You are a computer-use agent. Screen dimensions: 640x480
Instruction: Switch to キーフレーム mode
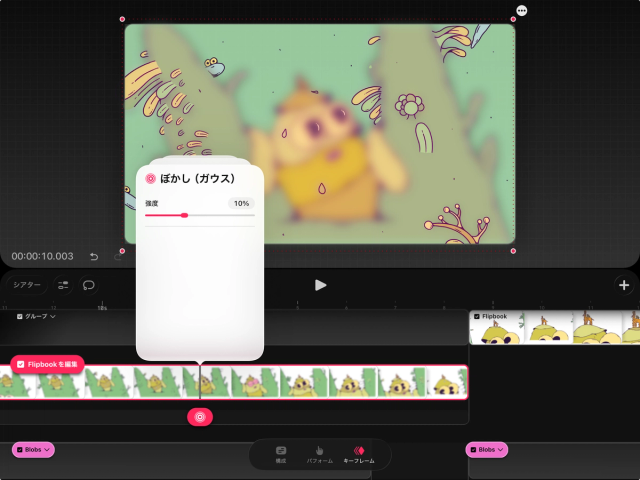click(359, 454)
